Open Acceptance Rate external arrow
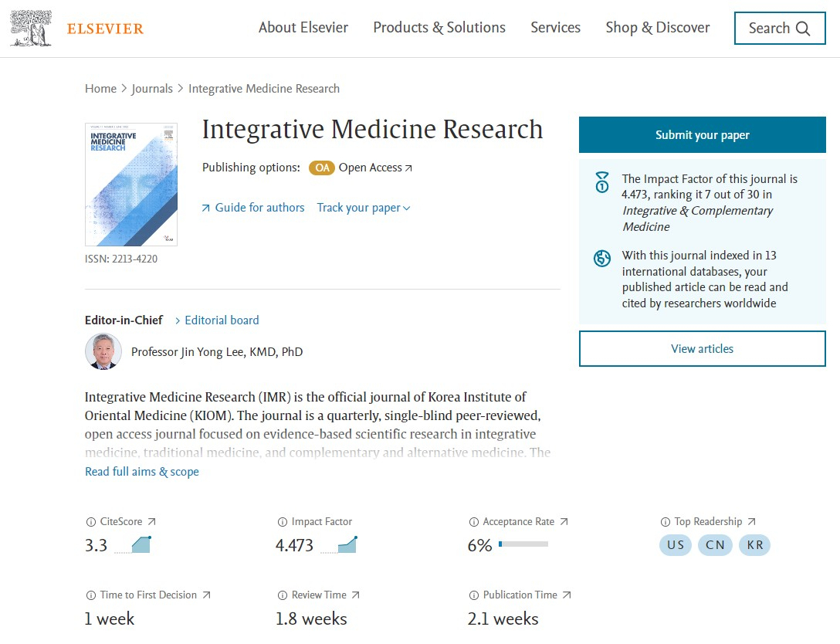This screenshot has height=644, width=840. coord(564,521)
